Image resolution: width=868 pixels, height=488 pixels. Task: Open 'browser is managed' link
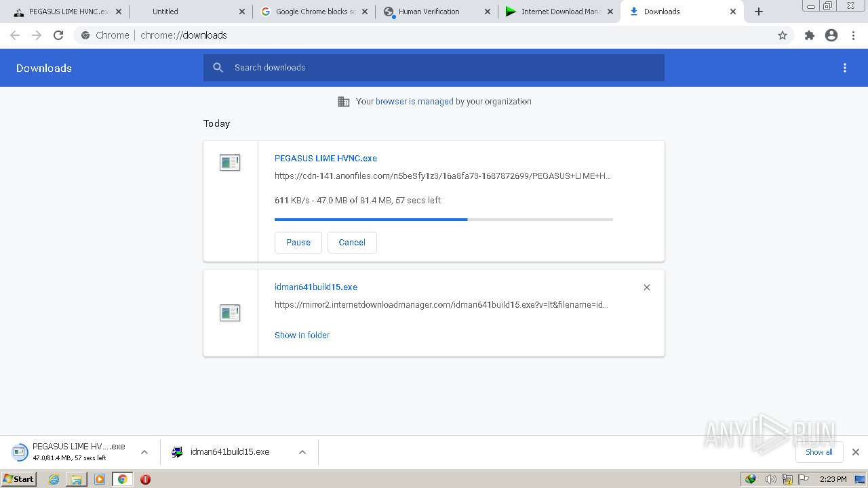pyautogui.click(x=414, y=102)
